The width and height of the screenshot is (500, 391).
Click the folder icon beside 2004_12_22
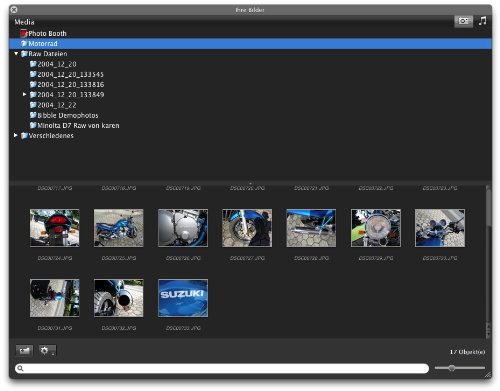[33, 105]
